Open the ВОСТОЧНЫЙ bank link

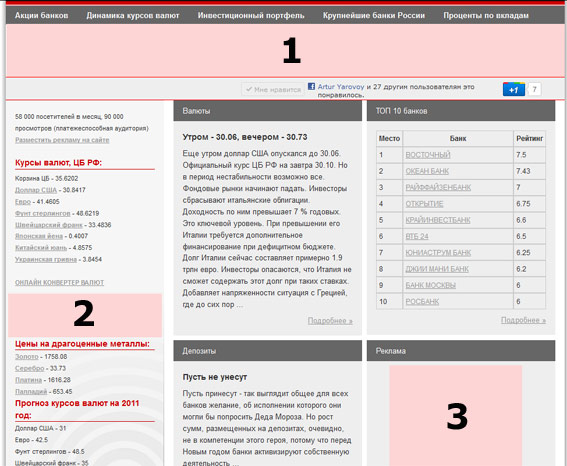coord(428,155)
